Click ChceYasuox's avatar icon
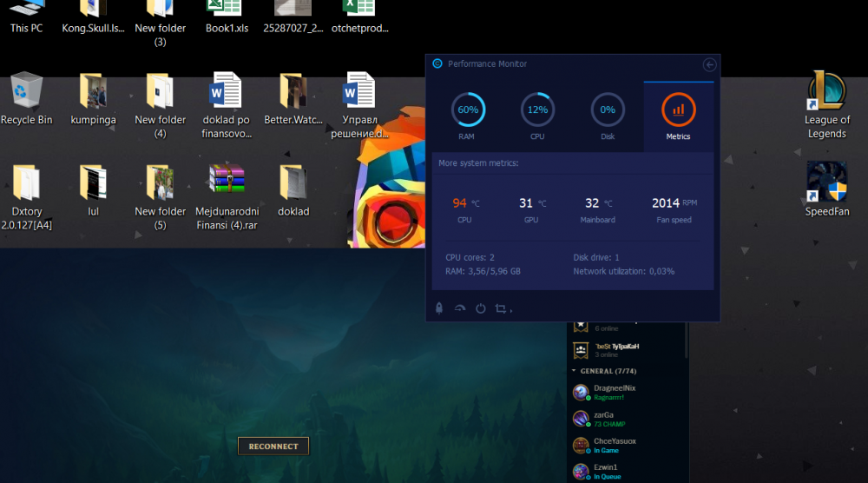 (x=581, y=446)
